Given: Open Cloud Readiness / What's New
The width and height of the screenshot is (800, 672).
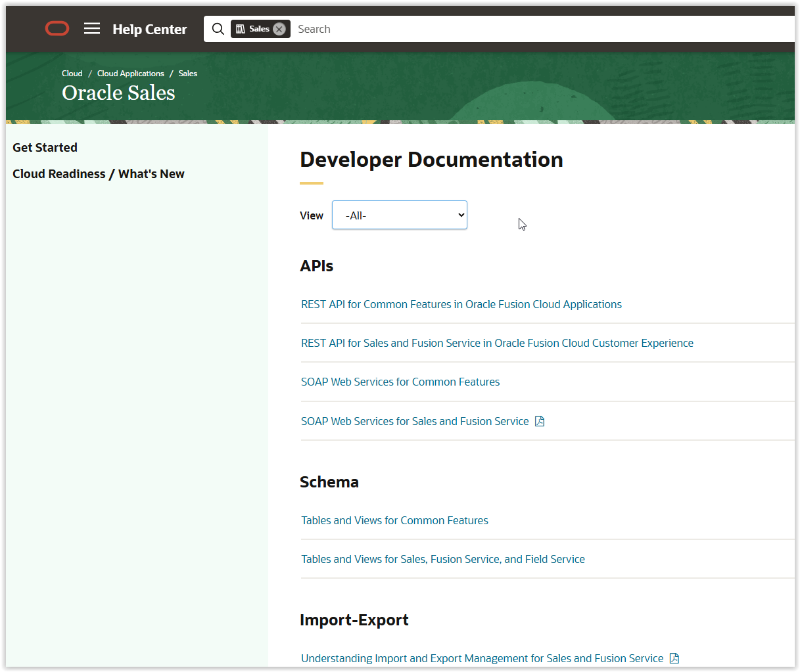Looking at the screenshot, I should click(99, 173).
